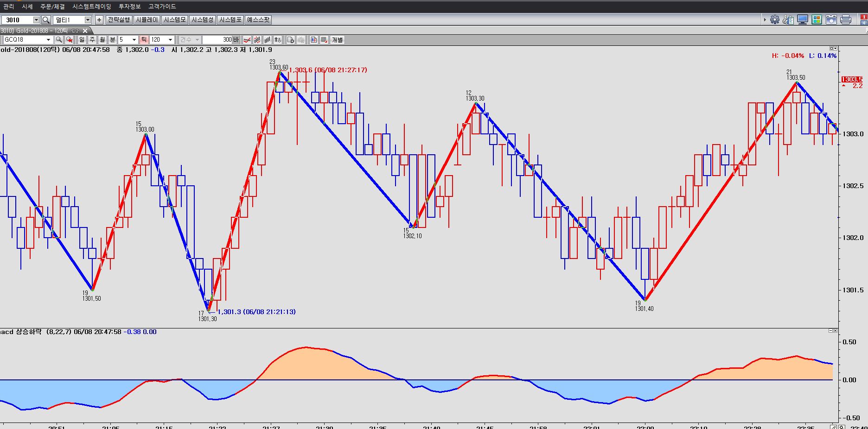
Task: Open the colored tile layout icon
Action: 817,19
